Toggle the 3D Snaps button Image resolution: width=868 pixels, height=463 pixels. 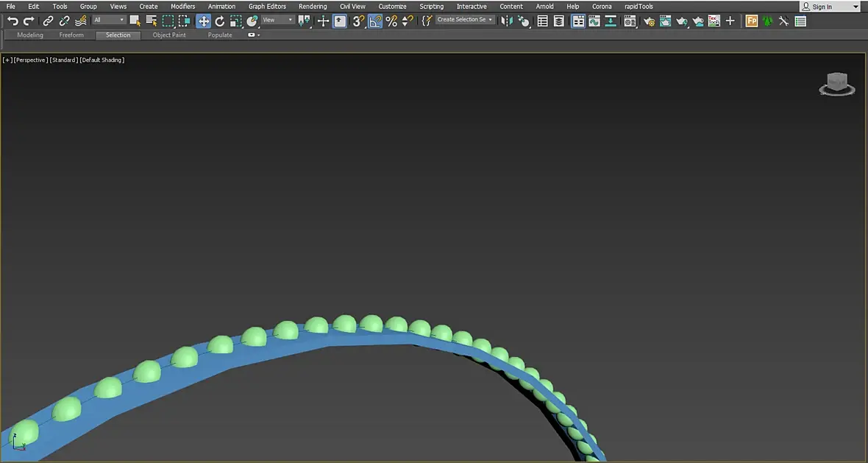(357, 21)
